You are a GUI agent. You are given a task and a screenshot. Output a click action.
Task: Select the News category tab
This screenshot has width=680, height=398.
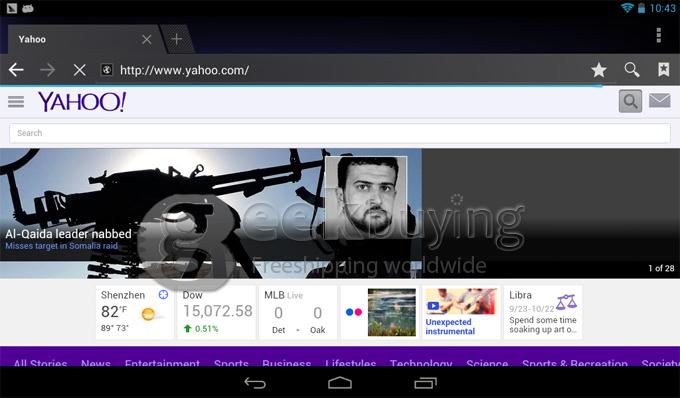(96, 363)
